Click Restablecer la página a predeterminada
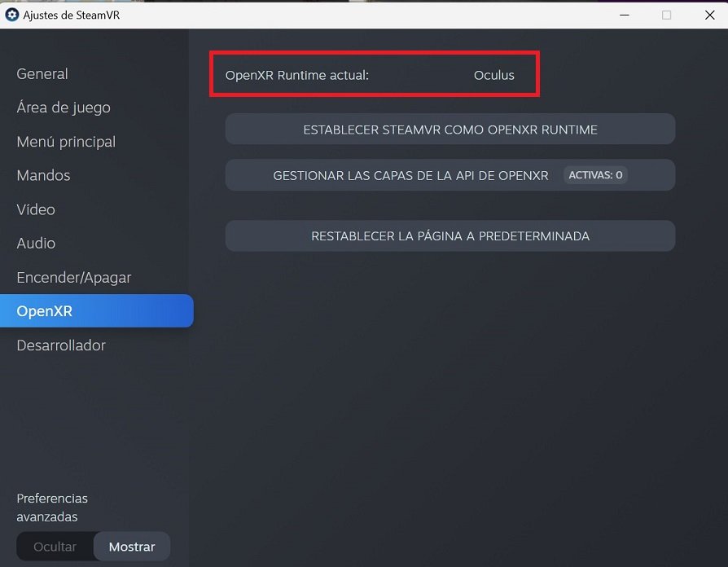Viewport: 728px width, 567px height. pos(450,236)
